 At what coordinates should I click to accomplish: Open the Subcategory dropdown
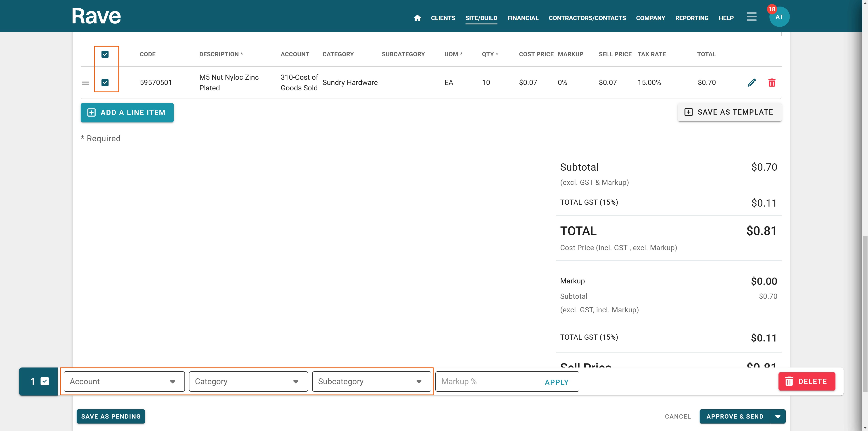371,382
